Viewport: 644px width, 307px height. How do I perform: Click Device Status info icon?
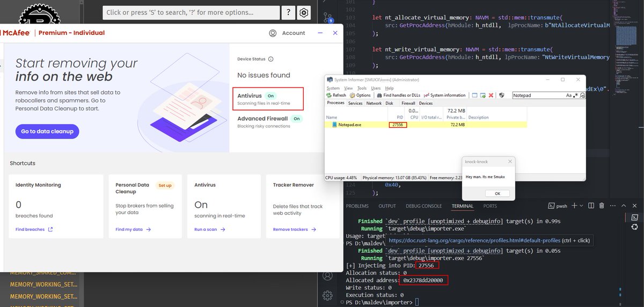[270, 59]
